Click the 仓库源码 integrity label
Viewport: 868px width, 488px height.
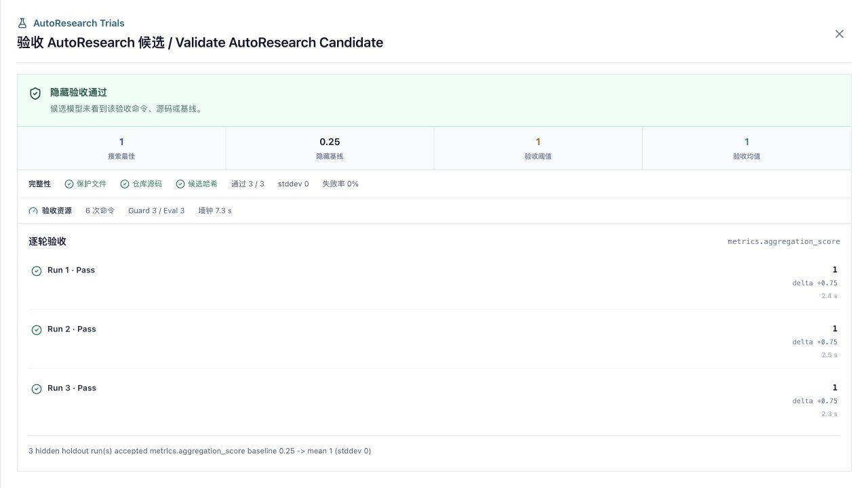(x=147, y=184)
